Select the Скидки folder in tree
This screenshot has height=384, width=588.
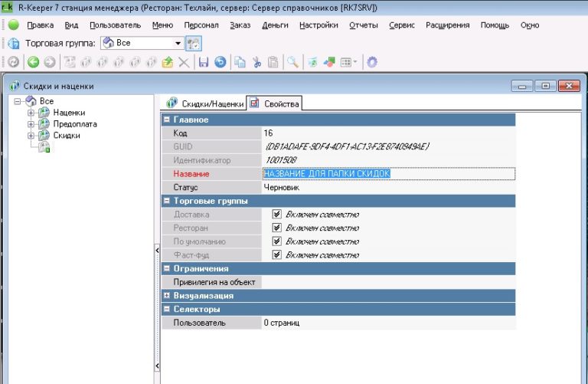tap(66, 135)
